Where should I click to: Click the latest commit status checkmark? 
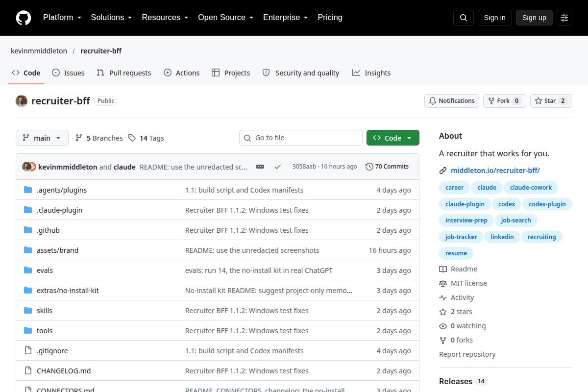pyautogui.click(x=278, y=167)
